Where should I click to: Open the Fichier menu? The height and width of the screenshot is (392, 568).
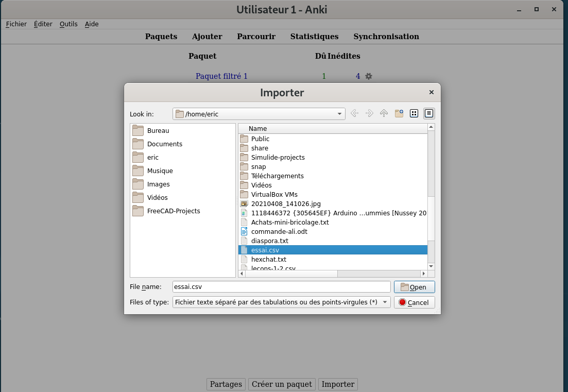16,24
